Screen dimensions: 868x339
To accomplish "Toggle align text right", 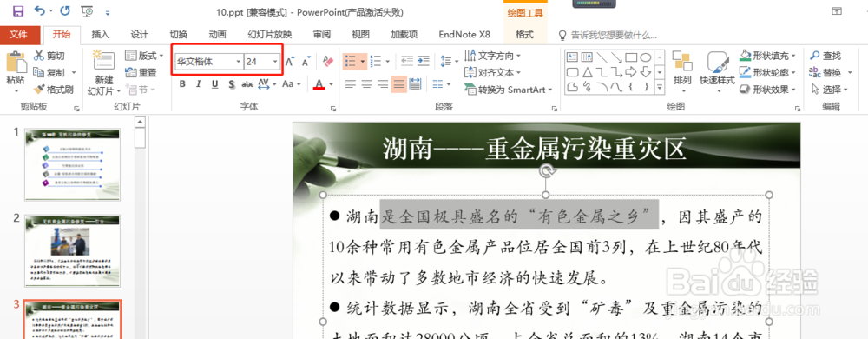I will [383, 83].
